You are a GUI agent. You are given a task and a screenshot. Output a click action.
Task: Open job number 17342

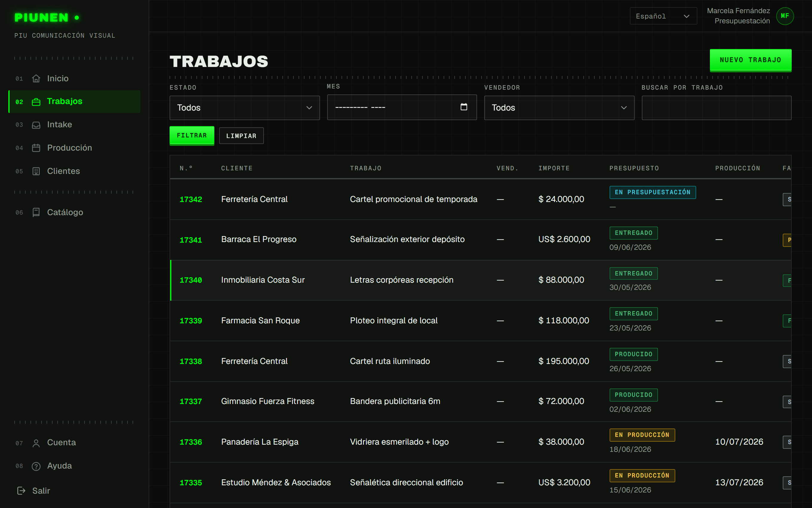(190, 199)
